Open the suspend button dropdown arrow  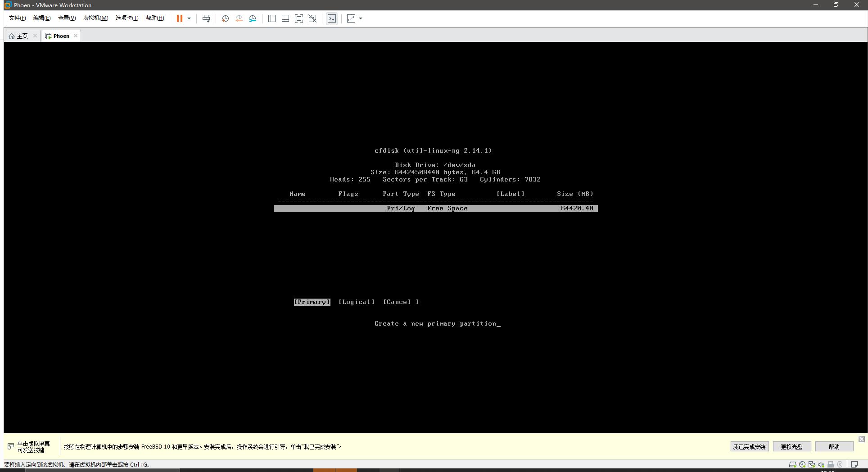click(189, 18)
